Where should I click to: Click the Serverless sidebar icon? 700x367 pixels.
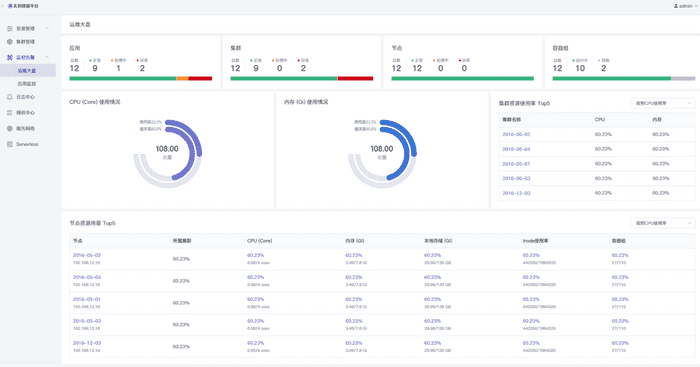coord(10,144)
